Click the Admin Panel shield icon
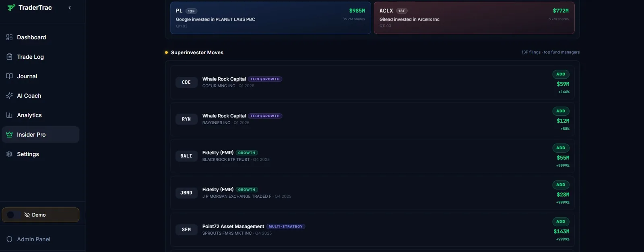The height and width of the screenshot is (252, 644). point(9,239)
